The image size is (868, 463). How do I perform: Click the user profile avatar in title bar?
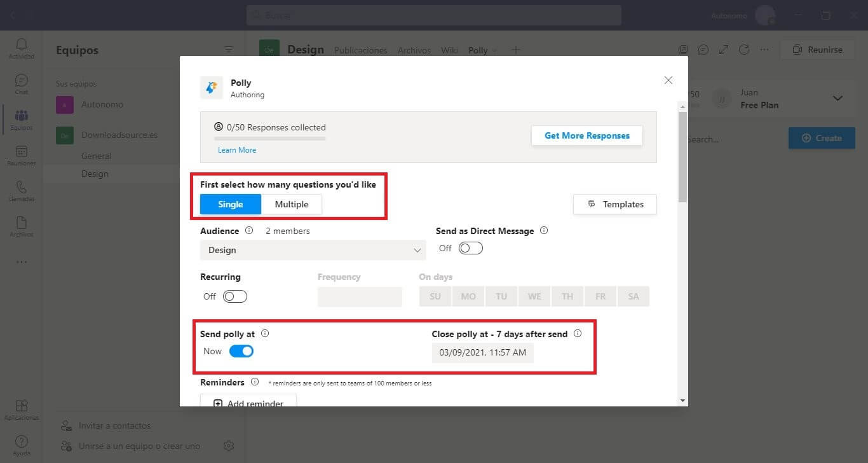764,15
